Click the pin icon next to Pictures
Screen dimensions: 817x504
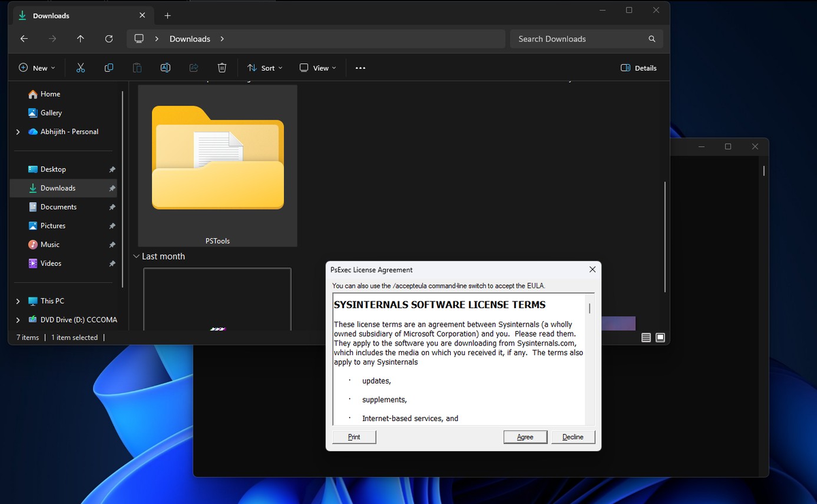coord(112,226)
